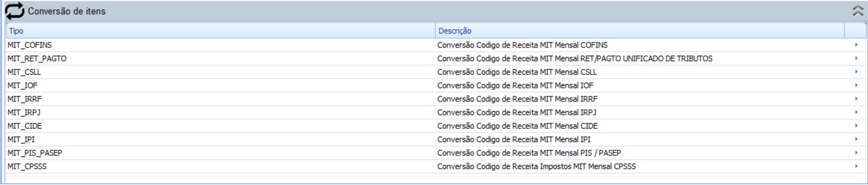868x185 pixels.
Task: Select the MIT_COFINS type cell
Action: [x=29, y=45]
